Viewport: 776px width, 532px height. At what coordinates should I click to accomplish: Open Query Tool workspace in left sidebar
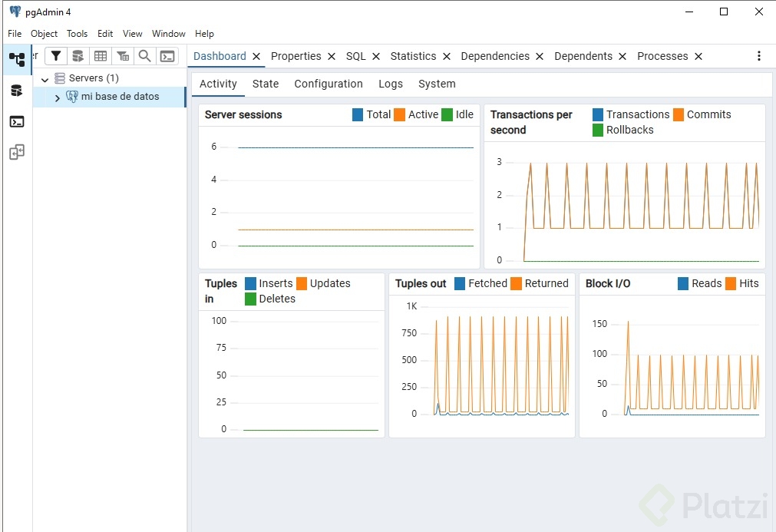tap(16, 91)
